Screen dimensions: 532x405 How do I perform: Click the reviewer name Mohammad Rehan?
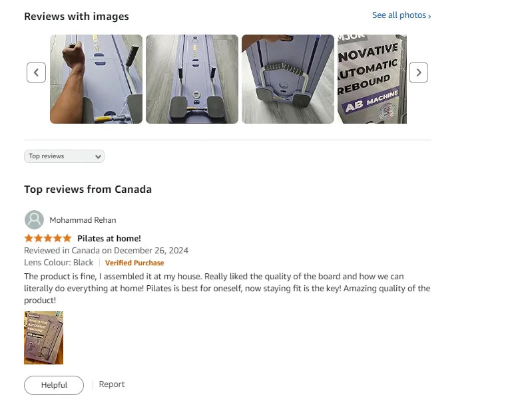click(x=83, y=220)
